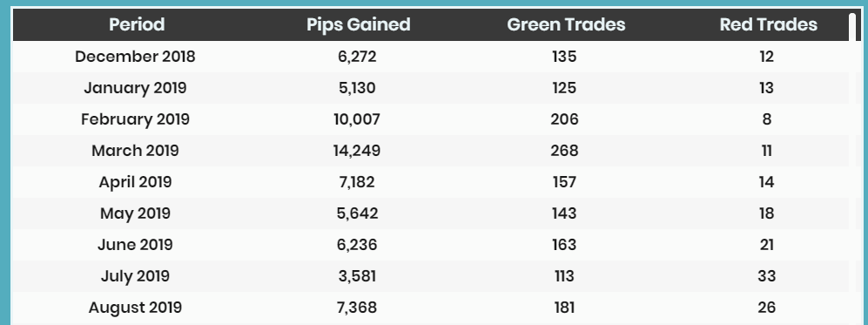The height and width of the screenshot is (325, 868).
Task: Click the table's vertical scrollbar handle
Action: pos(852,27)
